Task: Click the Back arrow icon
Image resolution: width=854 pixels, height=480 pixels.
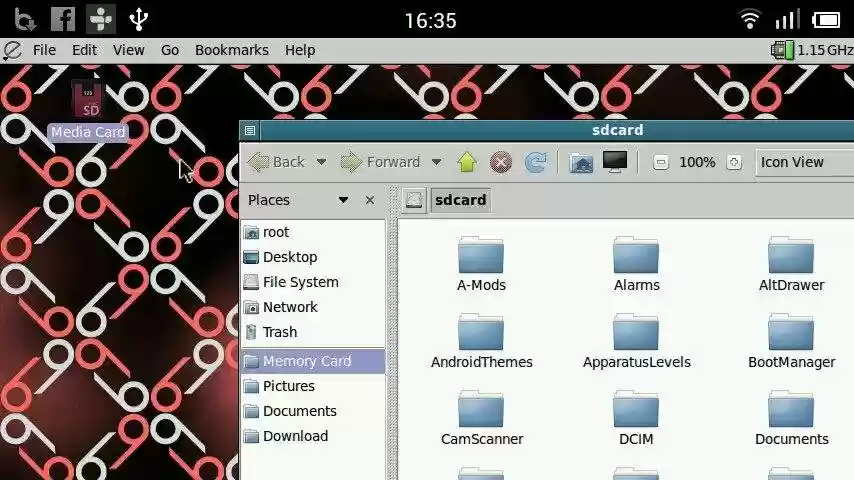Action: 259,162
